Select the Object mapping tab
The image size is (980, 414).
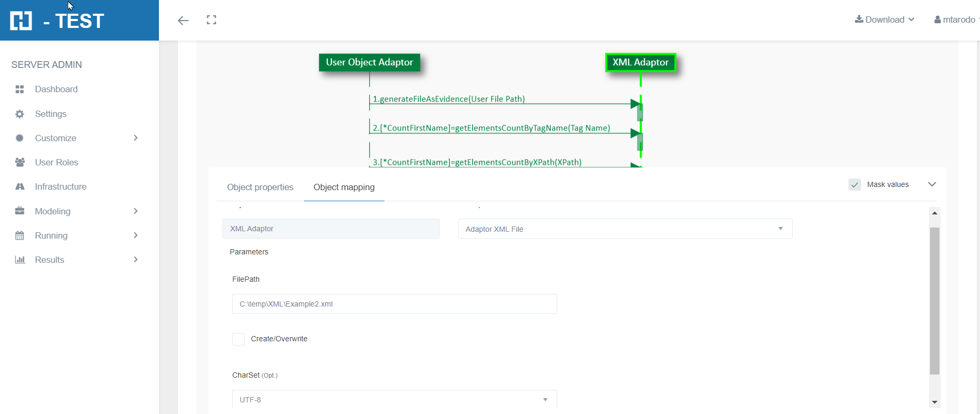coord(344,188)
